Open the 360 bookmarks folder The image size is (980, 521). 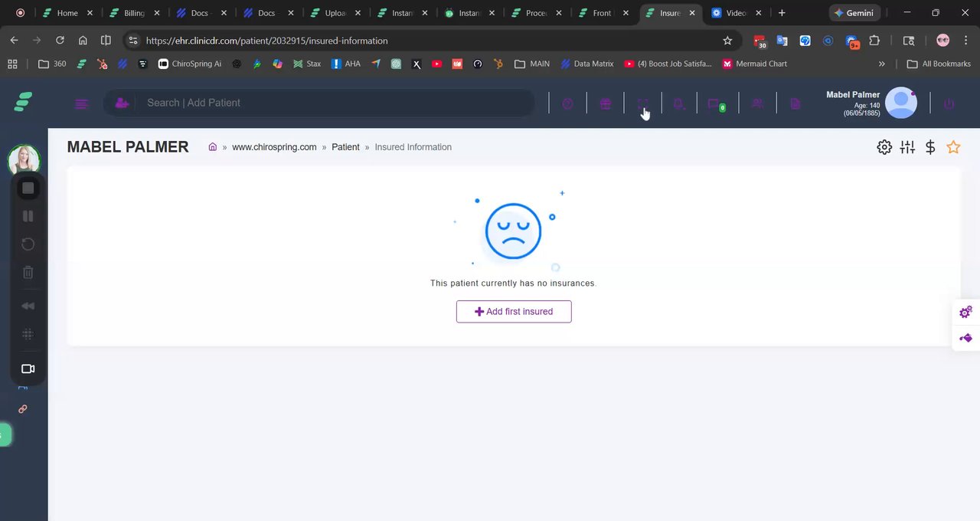coord(52,64)
